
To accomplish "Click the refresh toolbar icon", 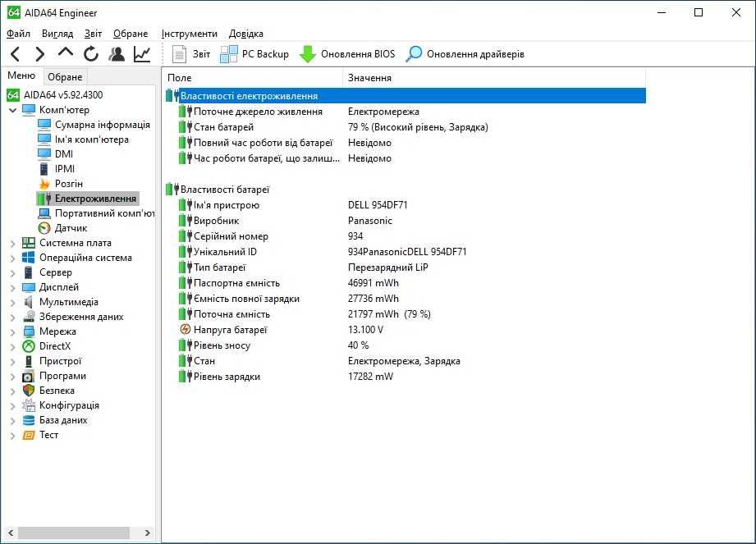I will pos(90,54).
